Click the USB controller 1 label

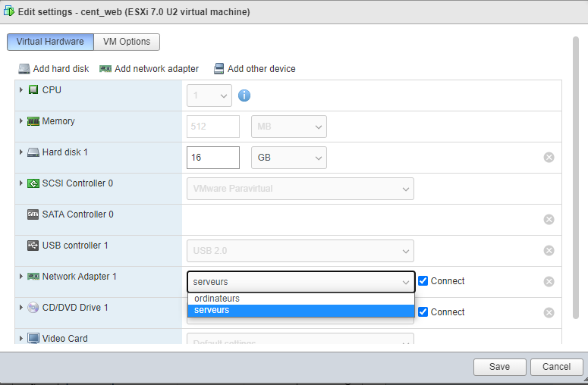[x=75, y=246]
